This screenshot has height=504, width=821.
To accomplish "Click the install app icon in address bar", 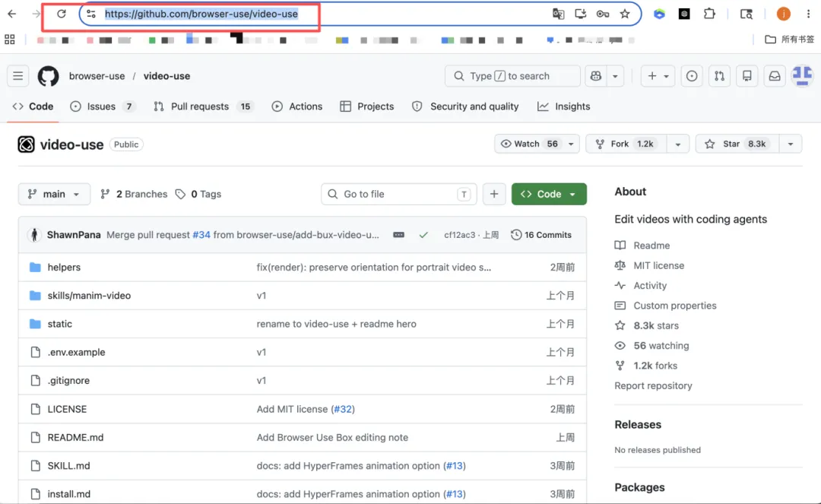I will (x=580, y=14).
